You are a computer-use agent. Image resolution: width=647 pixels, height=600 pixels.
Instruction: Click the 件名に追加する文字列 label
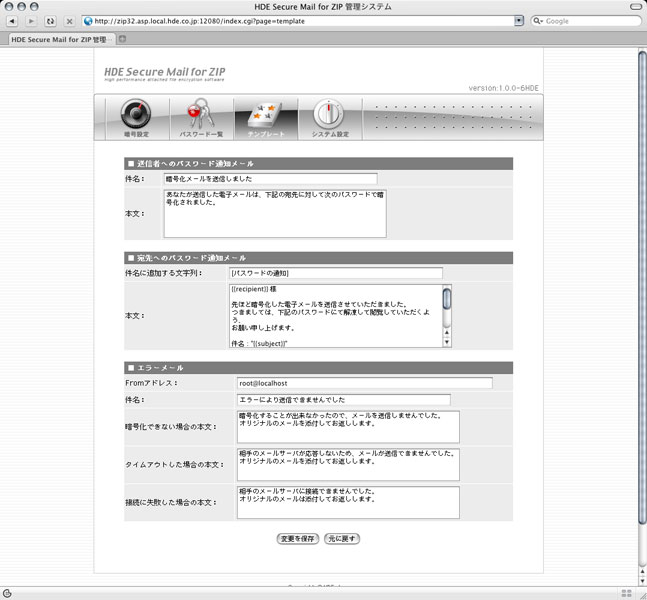163,273
